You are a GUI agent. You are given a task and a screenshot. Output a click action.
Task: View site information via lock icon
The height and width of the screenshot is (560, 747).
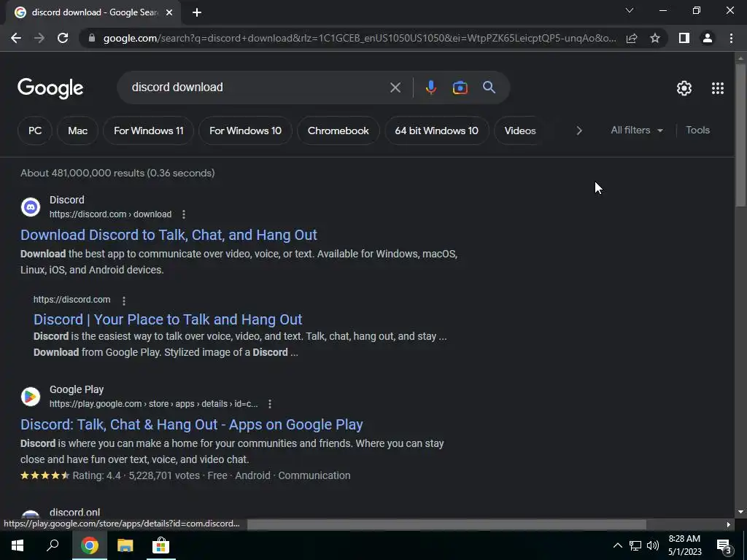[92, 38]
